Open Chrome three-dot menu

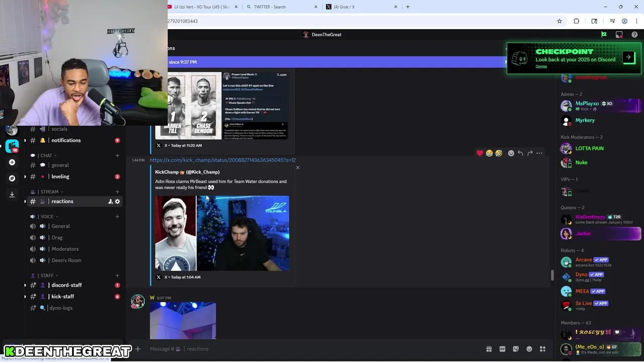tap(636, 21)
